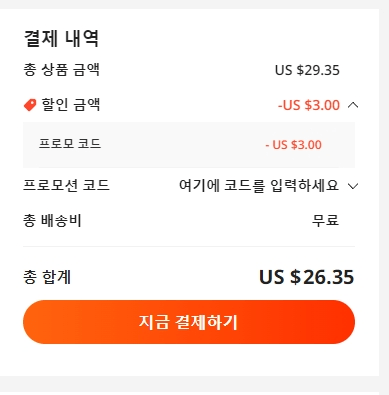Select the -US $3.00 discount total
389x395 pixels.
point(309,105)
